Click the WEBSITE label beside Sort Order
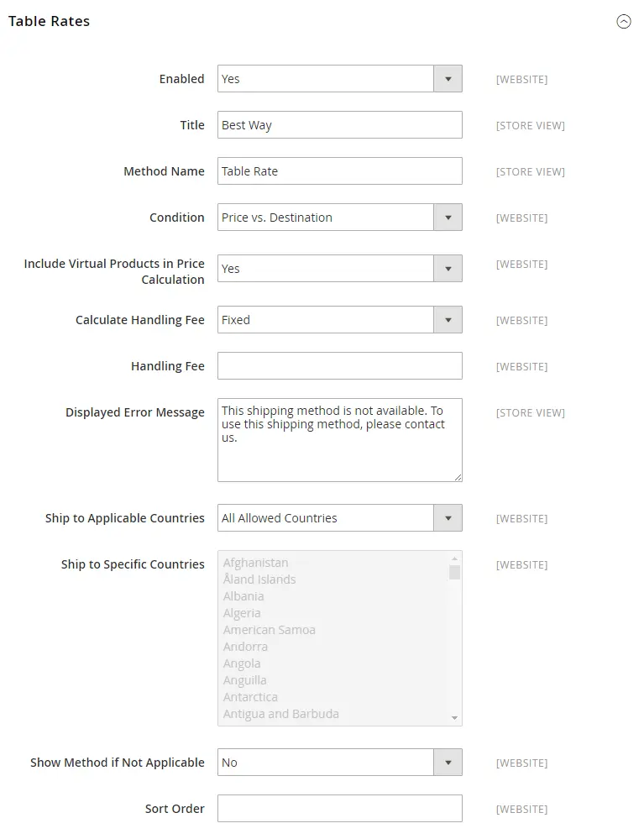Screen dimensions: 644x839 click(521, 808)
